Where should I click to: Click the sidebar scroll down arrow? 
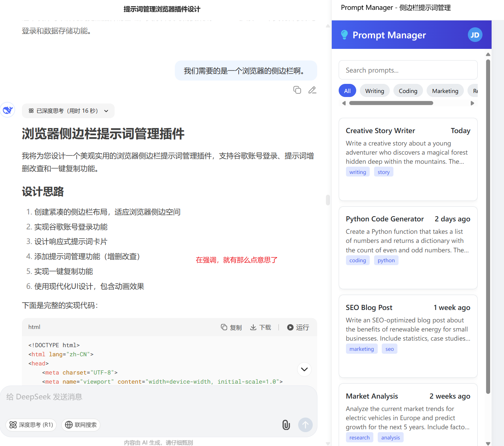click(x=488, y=443)
